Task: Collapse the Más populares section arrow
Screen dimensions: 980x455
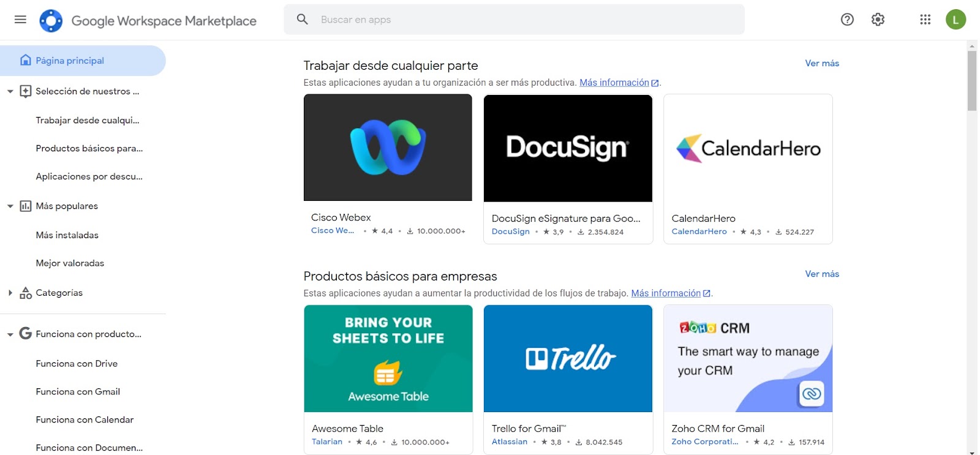Action: [x=10, y=206]
